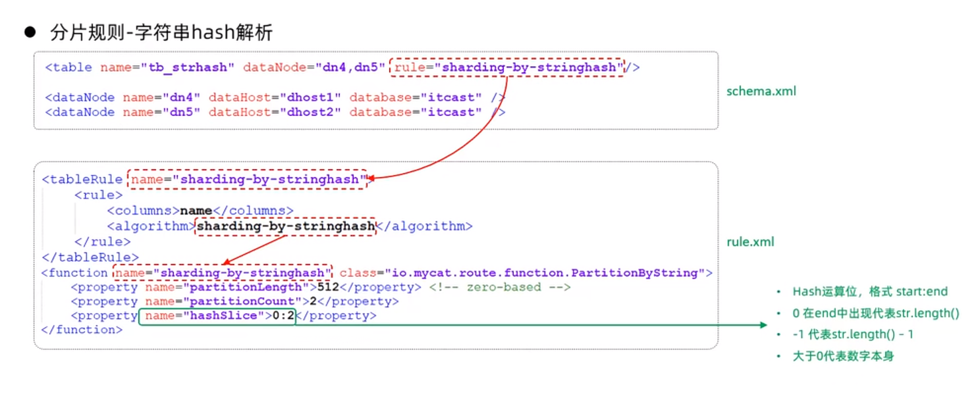Viewport: 980px width, 412px height.
Task: Click the bullet "-1 代表str.length() - 1"
Action: click(x=853, y=334)
